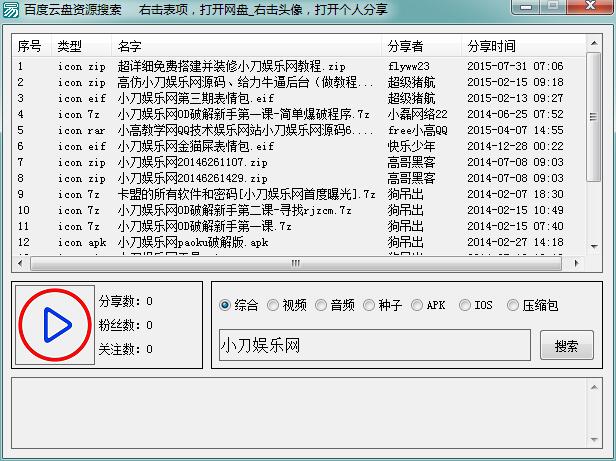616x461 pixels.
Task: Click sharer name flyww23
Action: [409, 66]
